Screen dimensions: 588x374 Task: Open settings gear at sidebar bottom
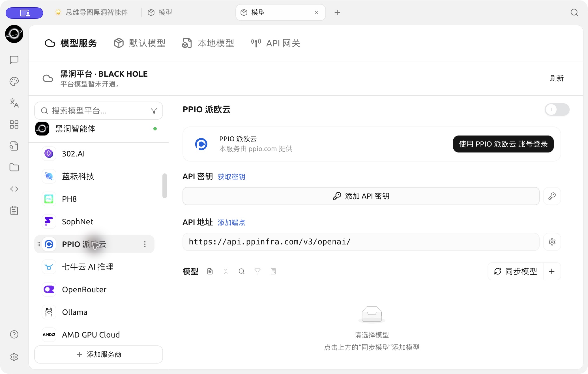(x=14, y=357)
